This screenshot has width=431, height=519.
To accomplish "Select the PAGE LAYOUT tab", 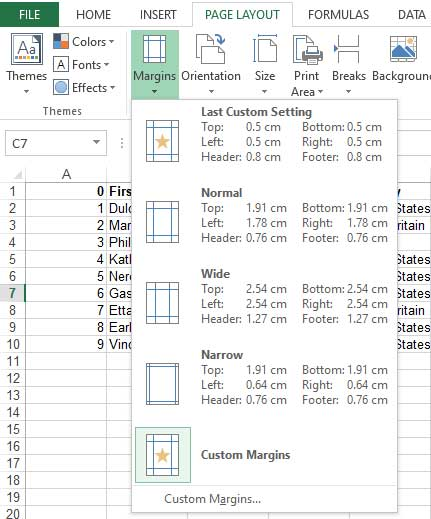I will tap(242, 15).
